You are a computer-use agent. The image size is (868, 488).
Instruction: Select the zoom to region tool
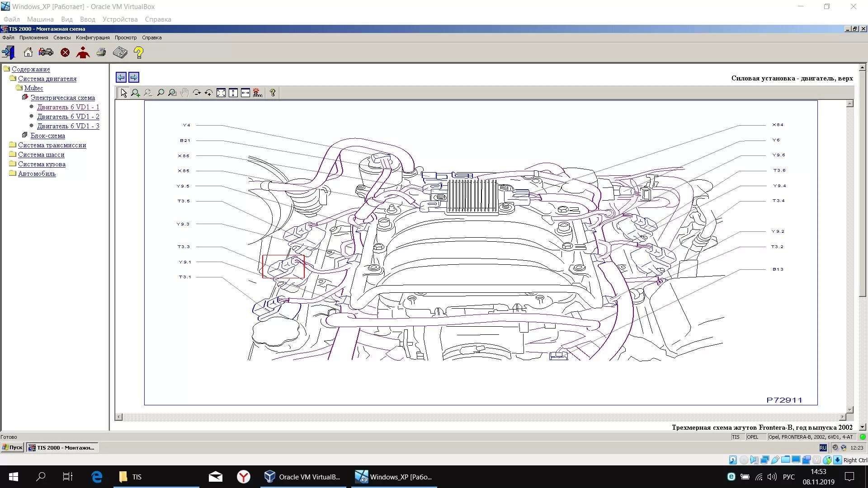(x=172, y=93)
